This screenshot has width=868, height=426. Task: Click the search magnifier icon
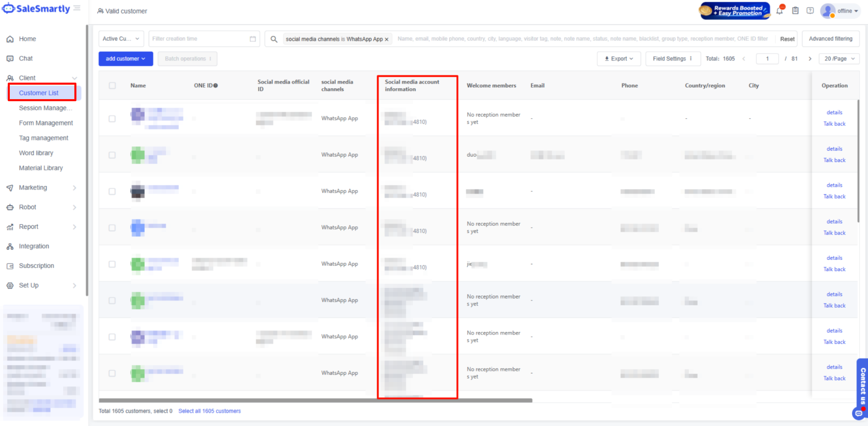coord(274,39)
